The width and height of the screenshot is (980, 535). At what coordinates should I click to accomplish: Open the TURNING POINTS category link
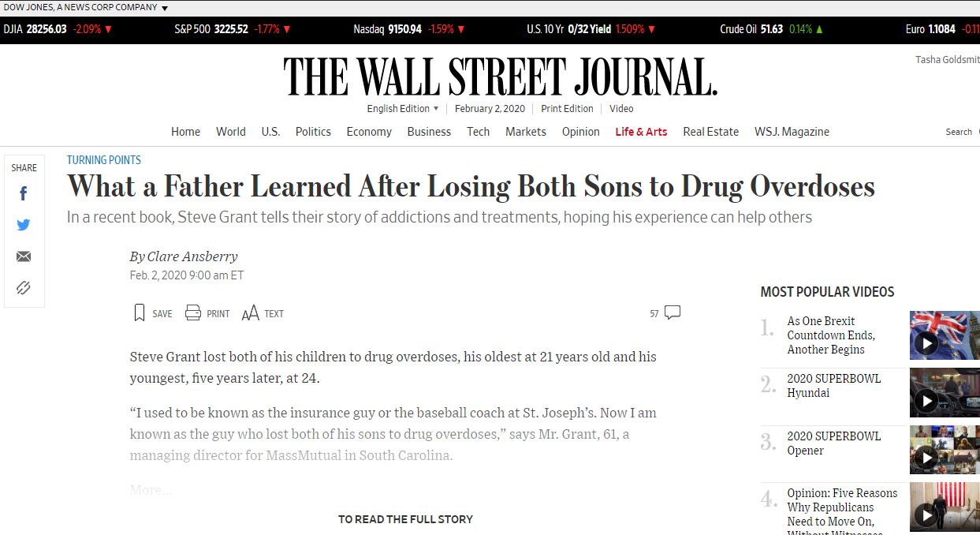click(x=104, y=160)
